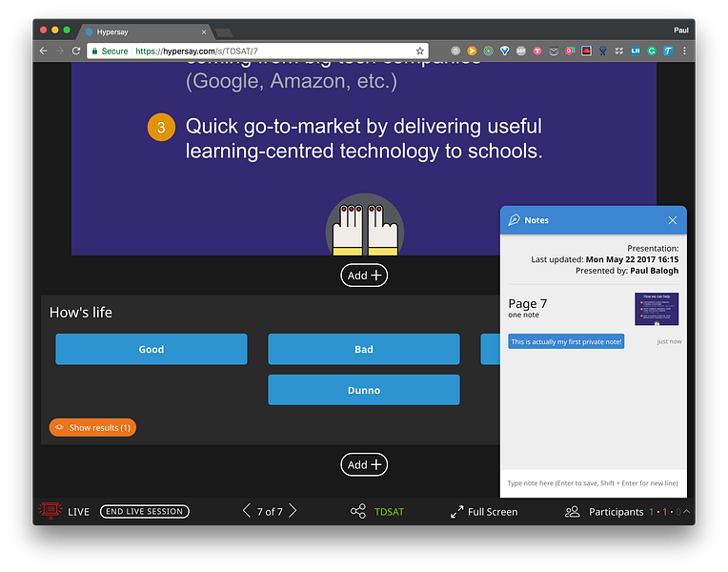Click the '7 of 7' page indicator

point(270,512)
